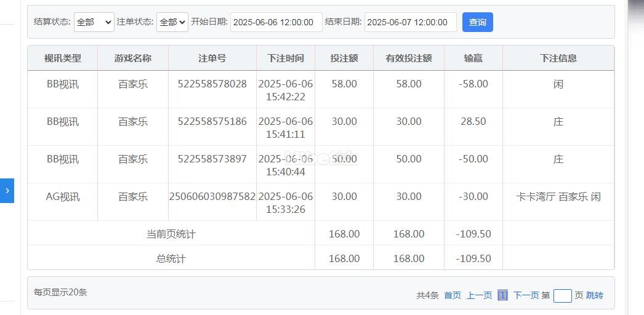Open the 注单状态 dropdown
The width and height of the screenshot is (644, 315).
tap(172, 22)
